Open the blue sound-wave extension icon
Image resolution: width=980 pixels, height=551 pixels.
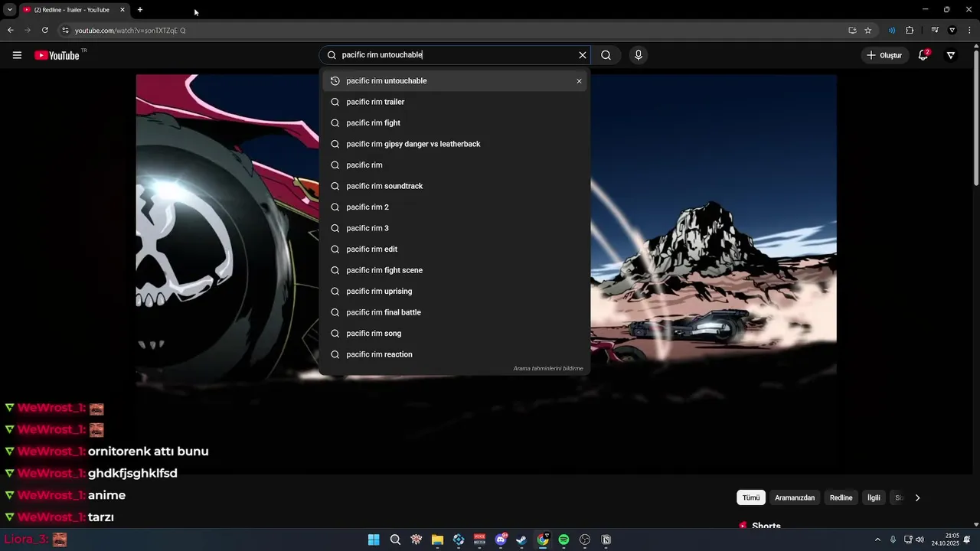pos(892,31)
